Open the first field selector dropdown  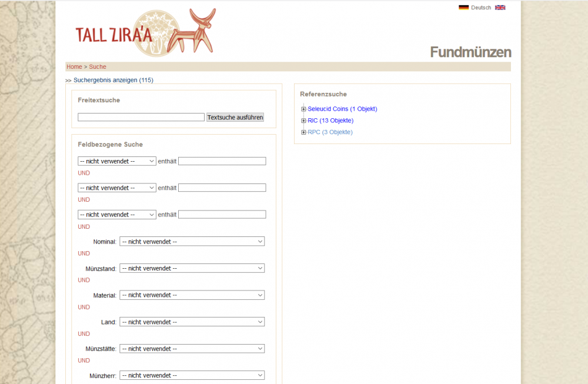(x=116, y=161)
